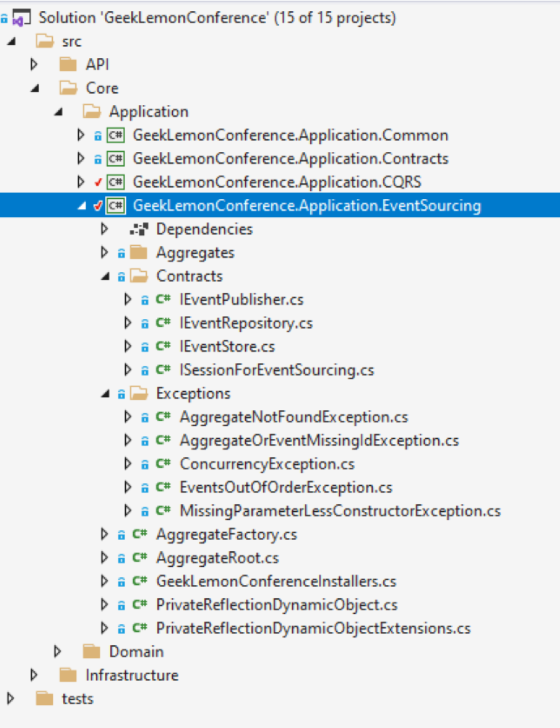Expand the tests folder

10,698
